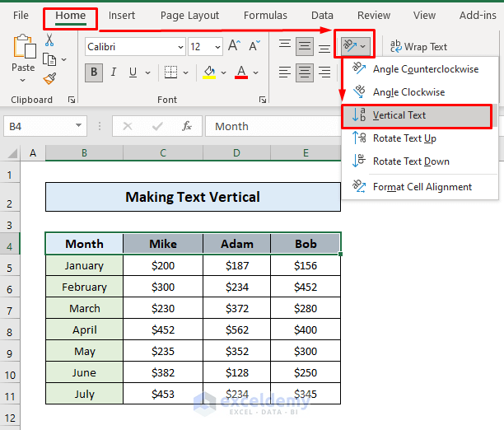Click the Wrap Text button
Screen dimensions: 504x430
coord(418,47)
